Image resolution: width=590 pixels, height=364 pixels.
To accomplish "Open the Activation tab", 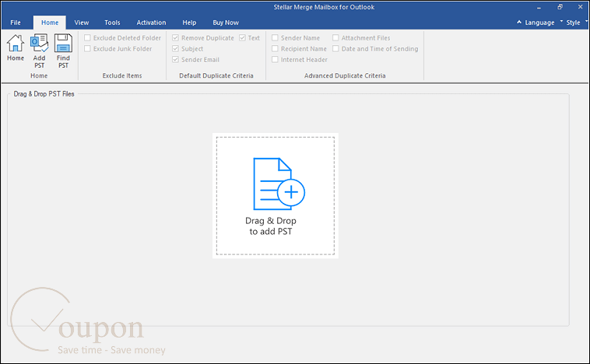I will [x=151, y=23].
